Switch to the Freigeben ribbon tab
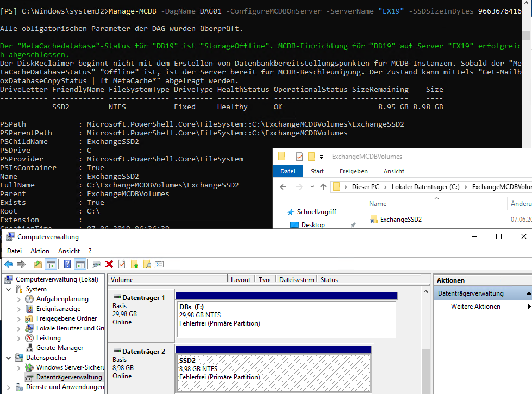532x394 pixels. (354, 171)
